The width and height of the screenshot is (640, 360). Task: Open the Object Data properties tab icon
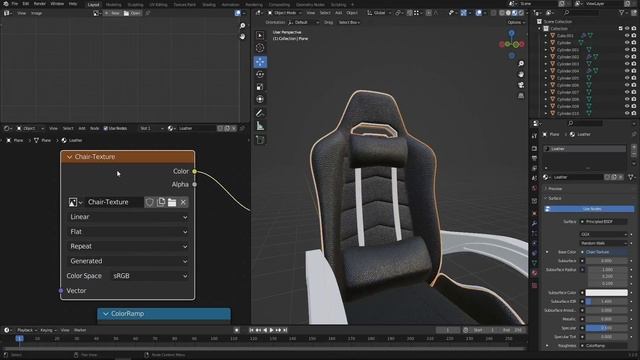click(534, 263)
